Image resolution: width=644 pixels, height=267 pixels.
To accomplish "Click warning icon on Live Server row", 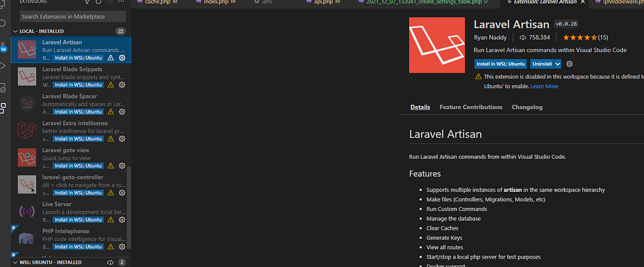I will (x=111, y=220).
